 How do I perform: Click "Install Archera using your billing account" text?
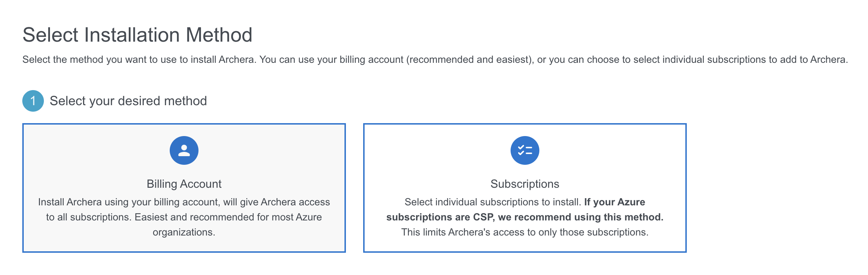tap(128, 202)
